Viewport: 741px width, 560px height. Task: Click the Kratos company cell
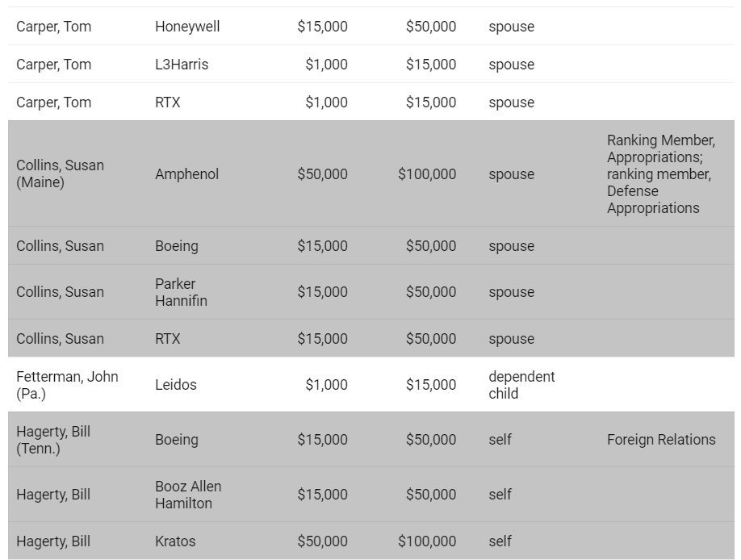(175, 541)
